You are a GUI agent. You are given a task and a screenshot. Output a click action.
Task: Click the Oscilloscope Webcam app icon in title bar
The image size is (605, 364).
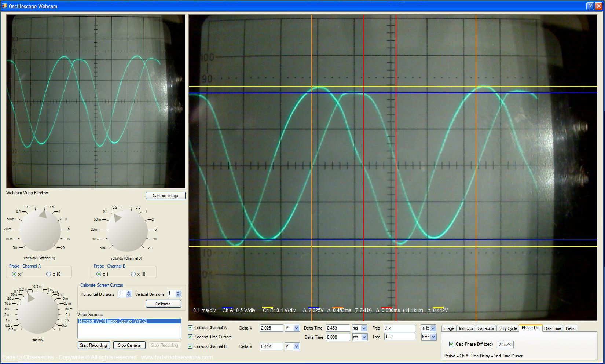(x=4, y=6)
